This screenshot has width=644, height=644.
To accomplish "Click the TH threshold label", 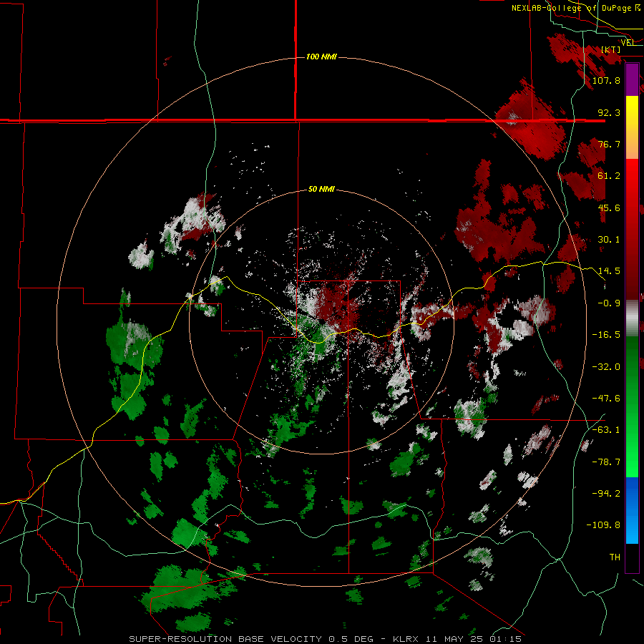I will tap(615, 557).
